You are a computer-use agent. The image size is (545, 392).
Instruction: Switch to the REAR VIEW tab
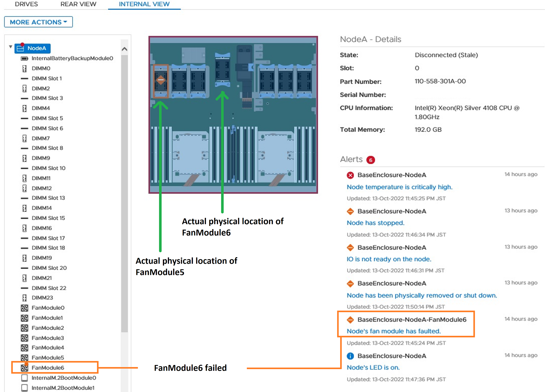coord(78,4)
